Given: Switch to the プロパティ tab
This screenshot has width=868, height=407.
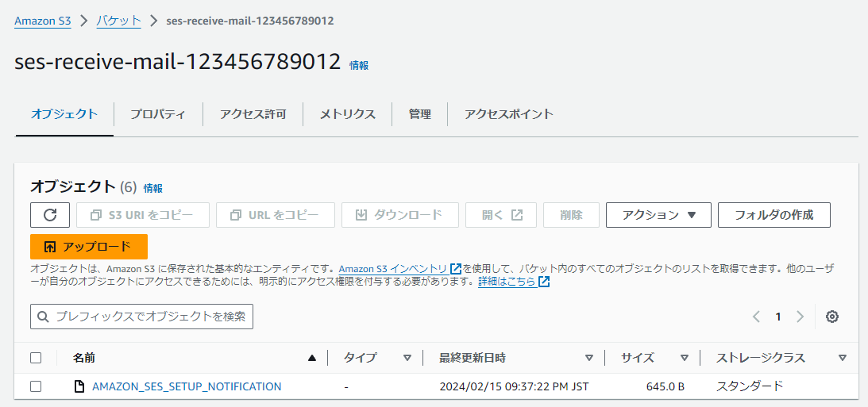Looking at the screenshot, I should click(158, 114).
